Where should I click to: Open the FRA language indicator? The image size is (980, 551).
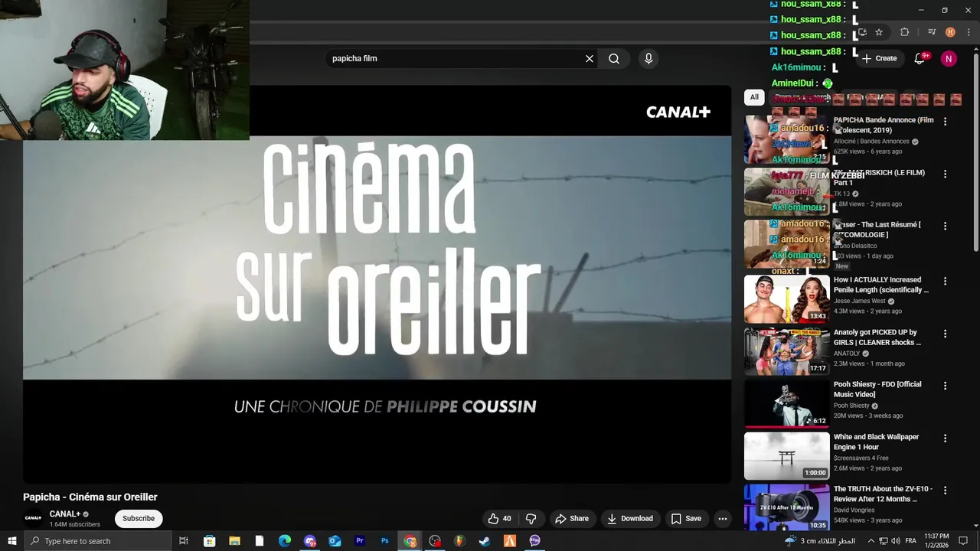click(x=911, y=541)
